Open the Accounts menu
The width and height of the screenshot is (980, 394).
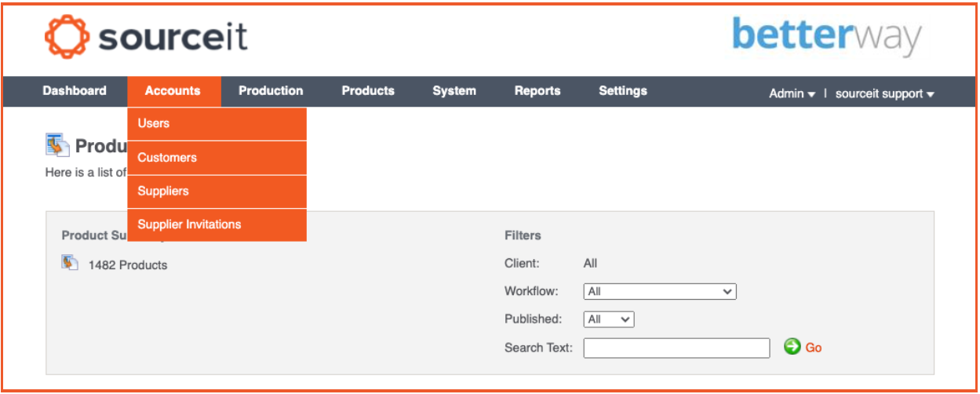(173, 91)
